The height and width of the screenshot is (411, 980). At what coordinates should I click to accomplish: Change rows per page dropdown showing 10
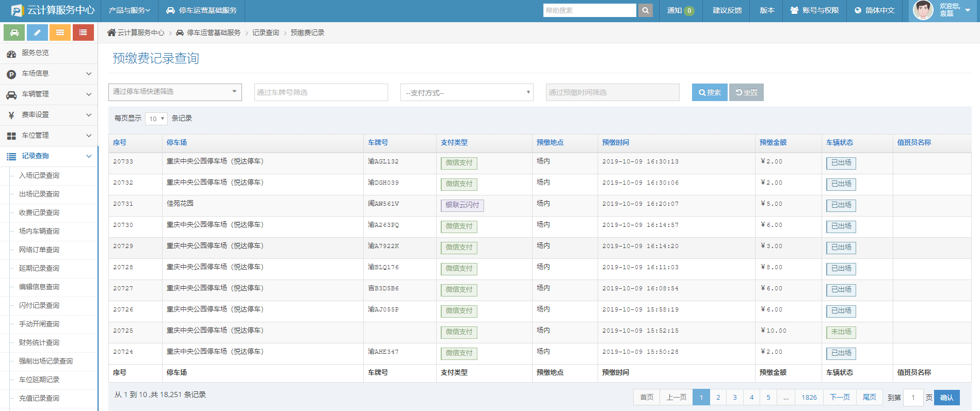tap(156, 119)
